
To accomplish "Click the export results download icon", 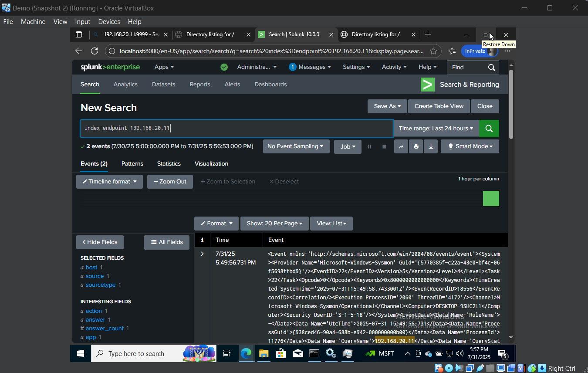I will [x=431, y=146].
